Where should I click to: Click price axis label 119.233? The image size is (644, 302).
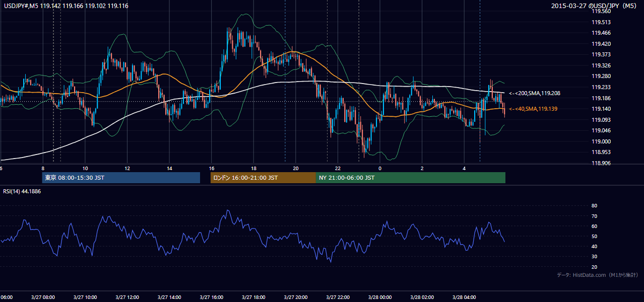click(x=601, y=87)
